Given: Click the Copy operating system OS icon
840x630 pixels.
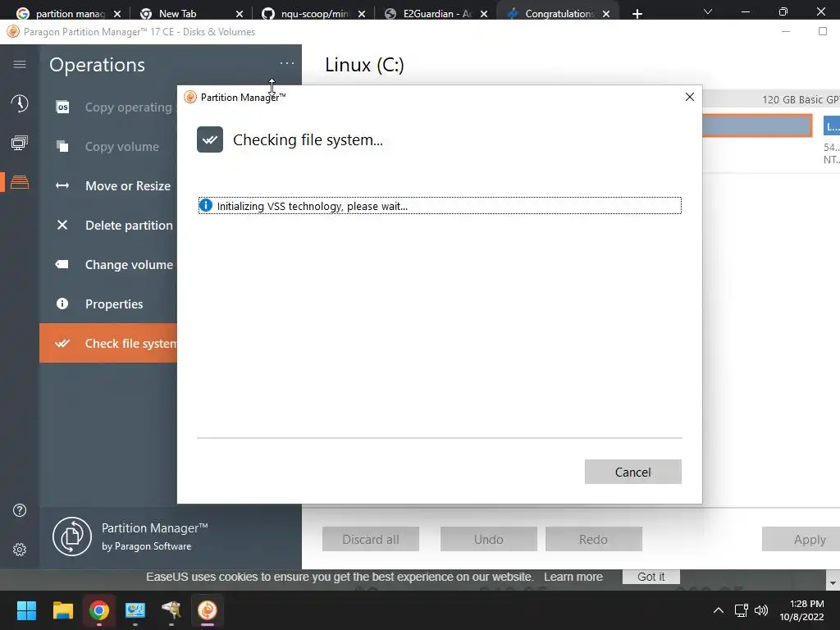Looking at the screenshot, I should (x=62, y=107).
